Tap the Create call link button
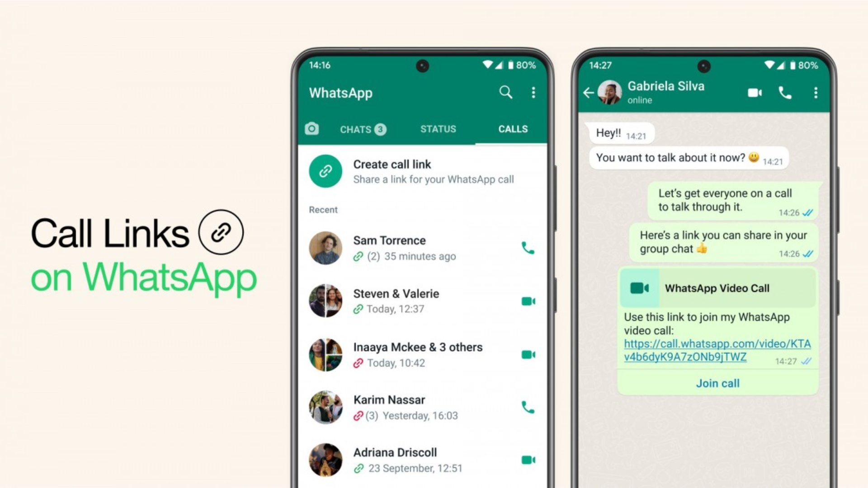This screenshot has height=488, width=868. 417,171
